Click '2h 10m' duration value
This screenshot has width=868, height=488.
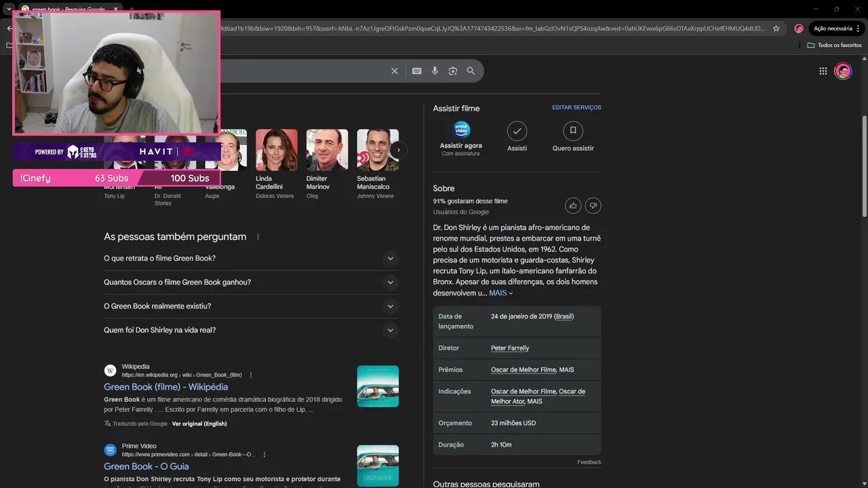click(501, 445)
